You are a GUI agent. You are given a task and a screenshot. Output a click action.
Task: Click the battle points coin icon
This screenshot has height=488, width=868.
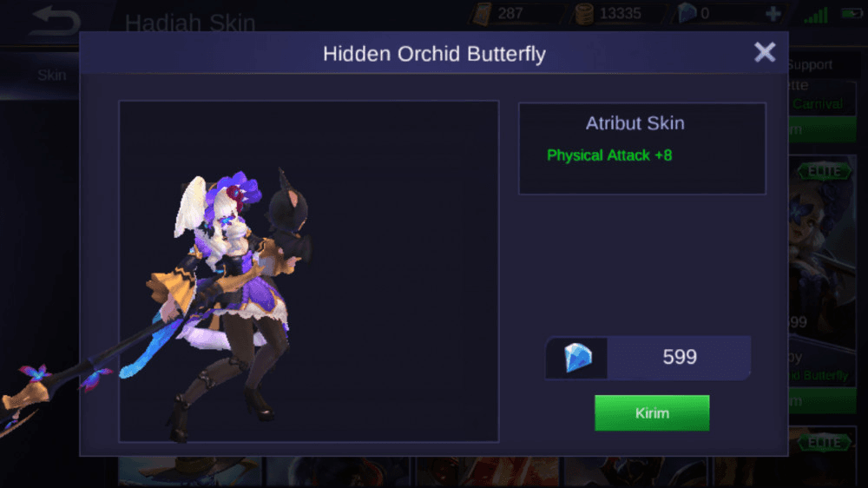click(584, 14)
